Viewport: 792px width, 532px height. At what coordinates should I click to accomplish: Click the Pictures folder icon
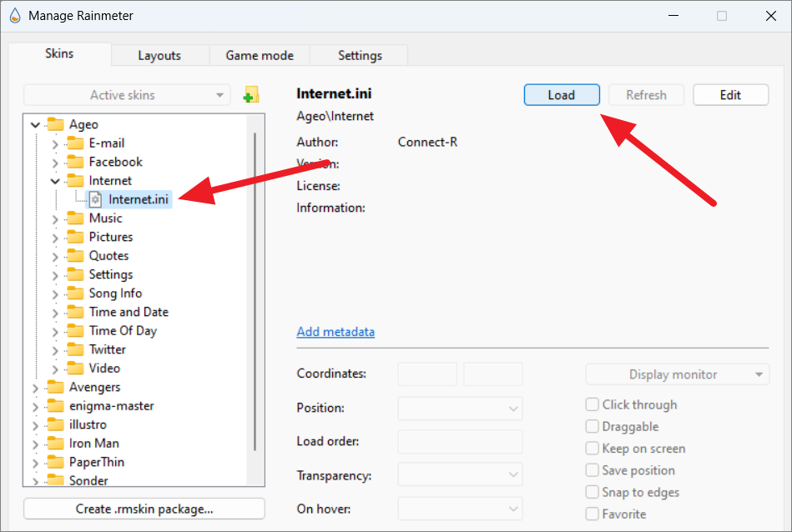pos(75,237)
